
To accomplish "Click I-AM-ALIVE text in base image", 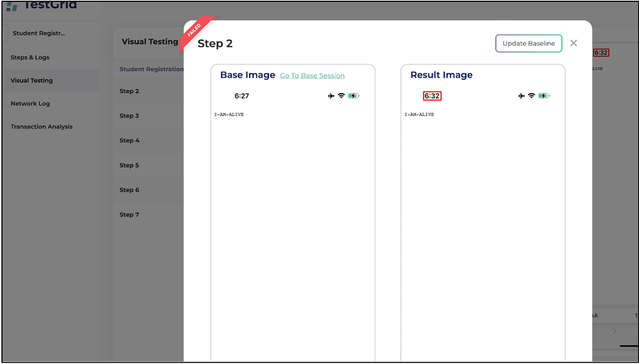I will pyautogui.click(x=229, y=115).
